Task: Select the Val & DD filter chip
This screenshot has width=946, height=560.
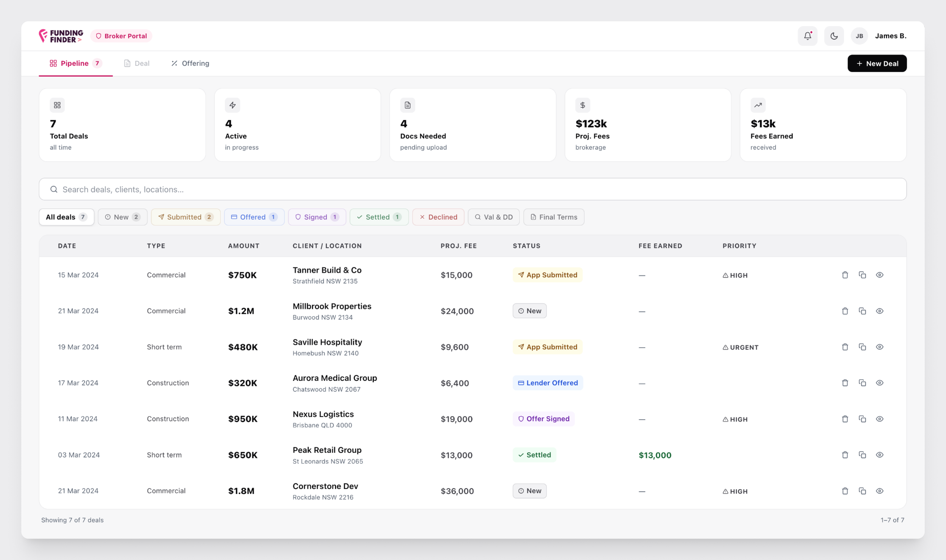Action: pyautogui.click(x=493, y=217)
